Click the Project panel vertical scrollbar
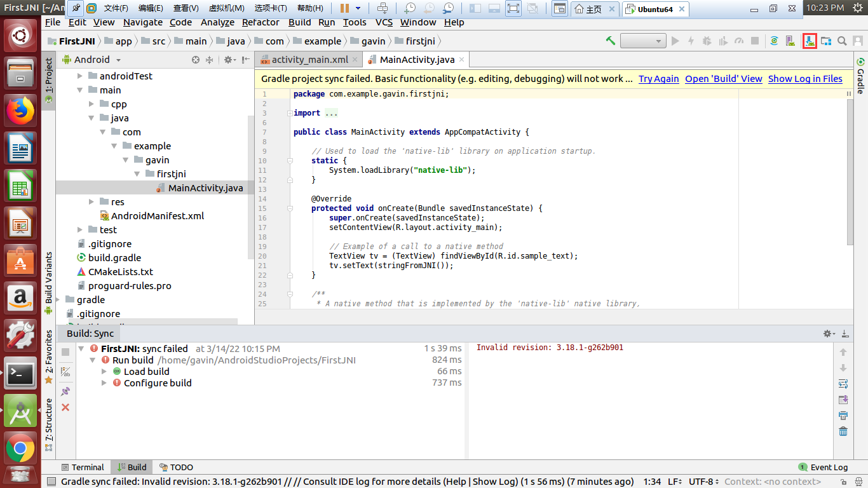Screen dimensions: 868x488 (250, 187)
